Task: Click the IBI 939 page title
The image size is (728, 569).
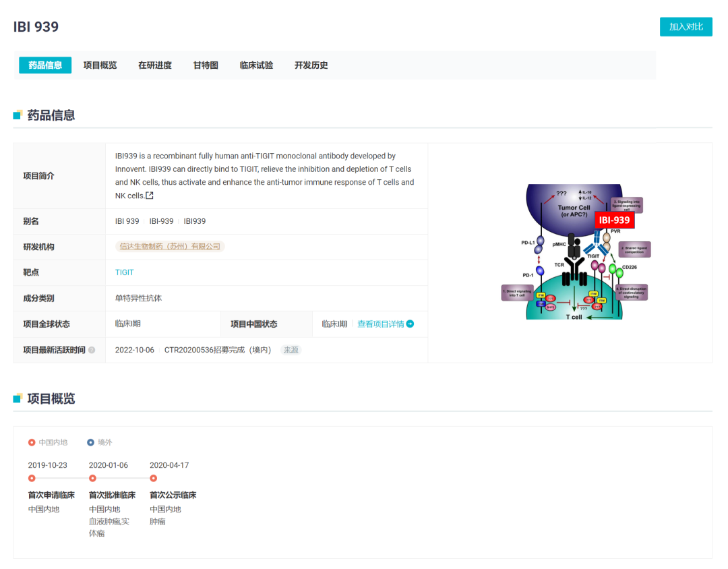Action: click(36, 27)
